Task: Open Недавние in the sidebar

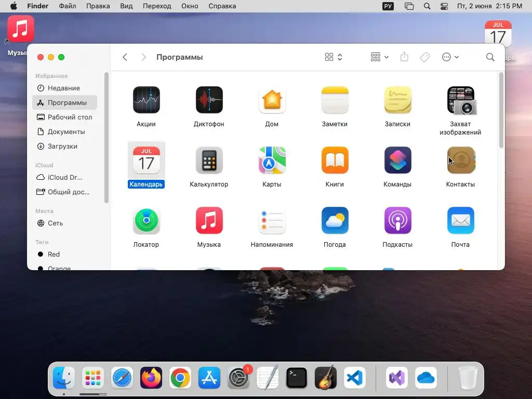Action: point(64,88)
